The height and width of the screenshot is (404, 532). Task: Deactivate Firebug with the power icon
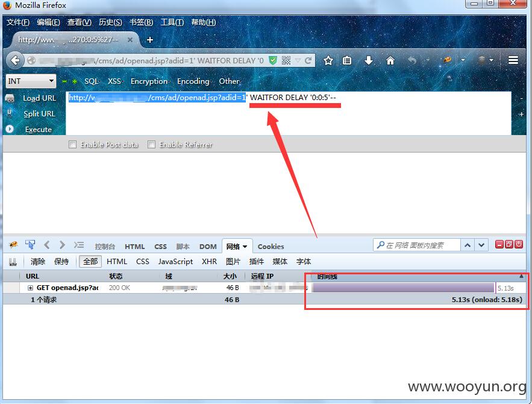[519, 244]
